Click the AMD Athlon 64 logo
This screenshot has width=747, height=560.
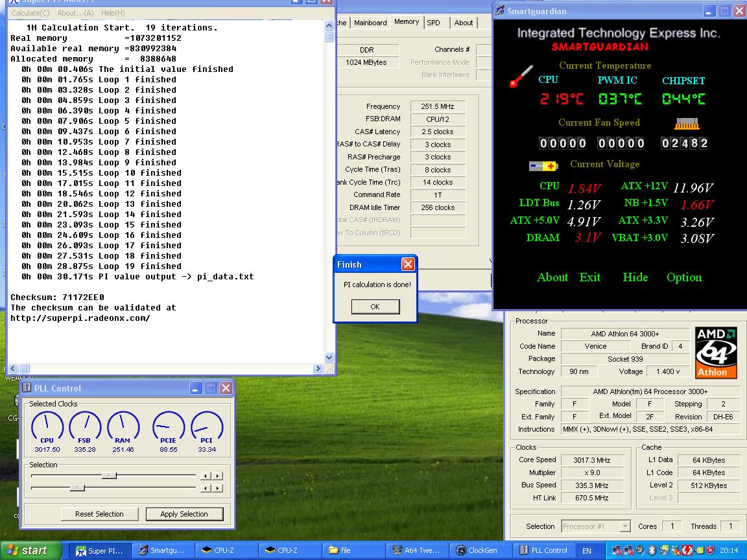pos(716,353)
